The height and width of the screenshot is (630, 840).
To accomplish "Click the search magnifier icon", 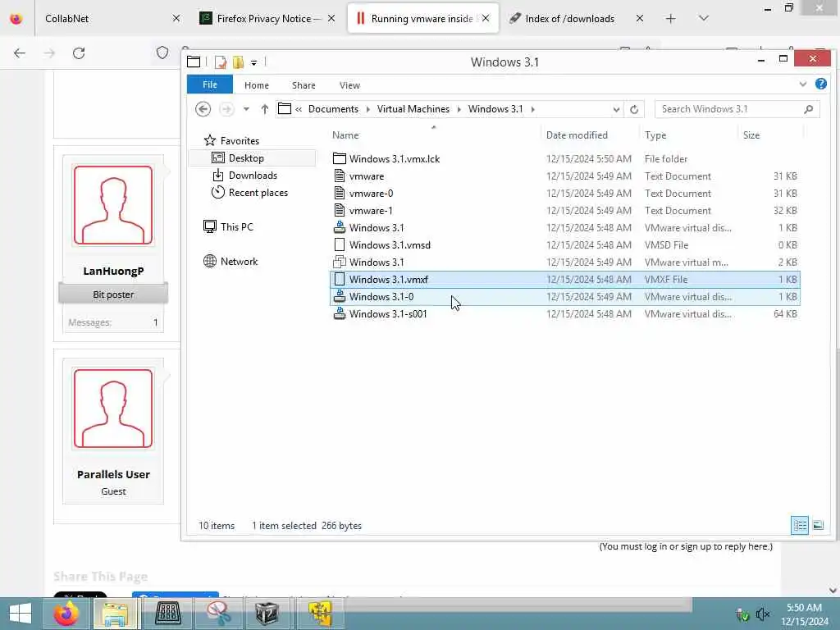I will (x=809, y=109).
